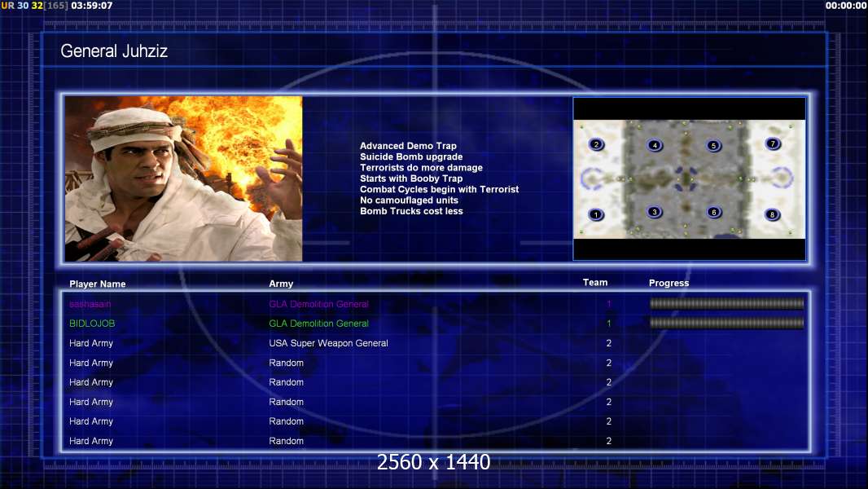868x489 pixels.
Task: Click the map preview thumbnail
Action: [x=689, y=178]
